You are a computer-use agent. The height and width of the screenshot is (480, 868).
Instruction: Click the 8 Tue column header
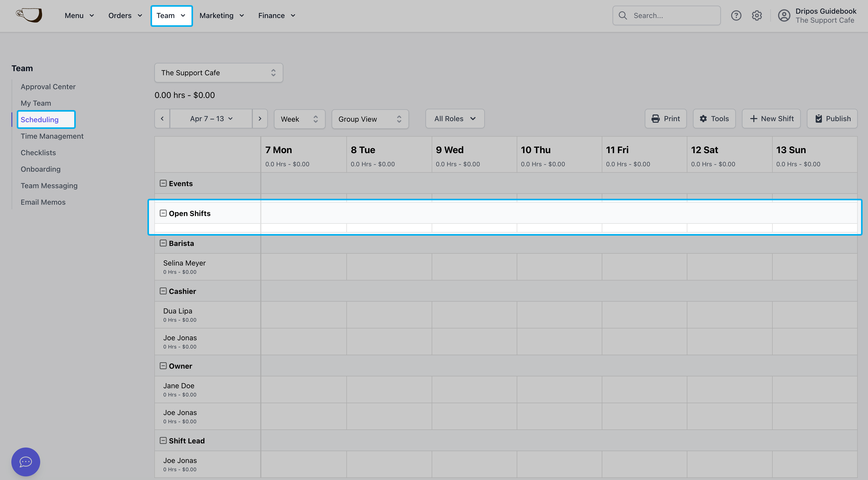pos(389,155)
